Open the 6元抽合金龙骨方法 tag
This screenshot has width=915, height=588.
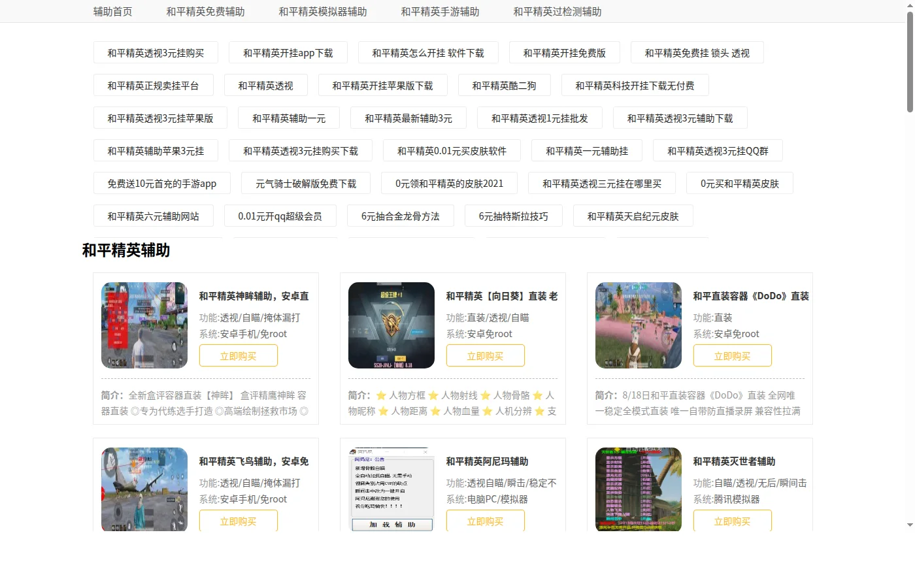click(401, 216)
